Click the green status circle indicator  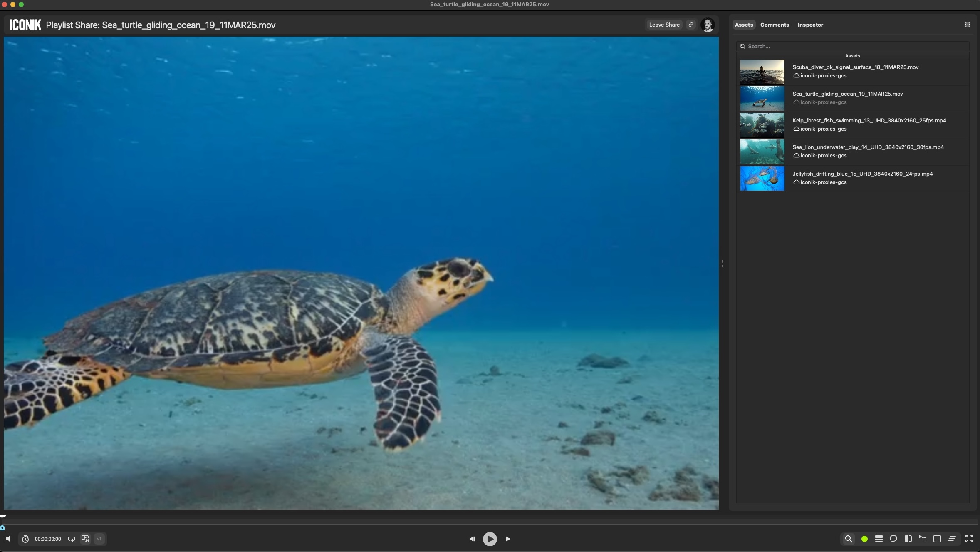864,539
